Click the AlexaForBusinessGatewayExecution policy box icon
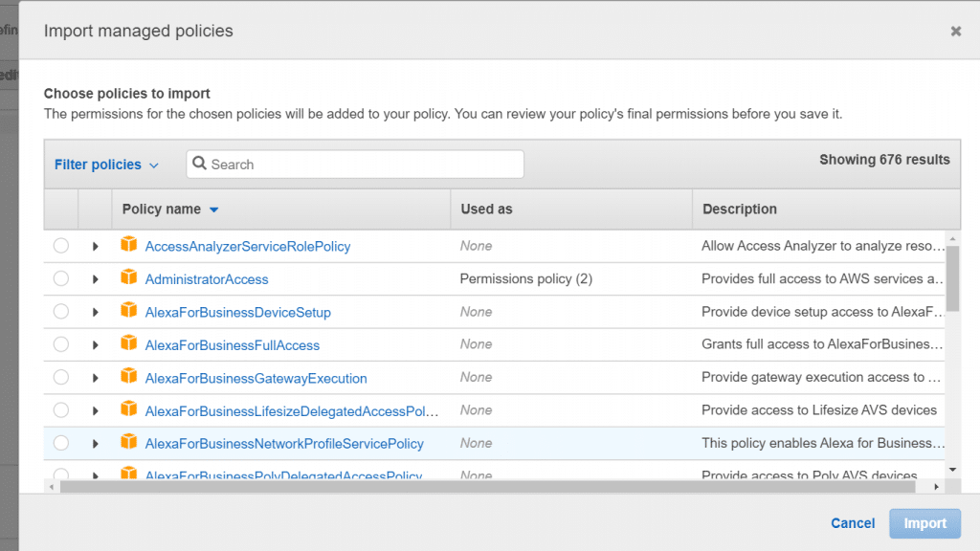This screenshot has width=980, height=551. (129, 375)
